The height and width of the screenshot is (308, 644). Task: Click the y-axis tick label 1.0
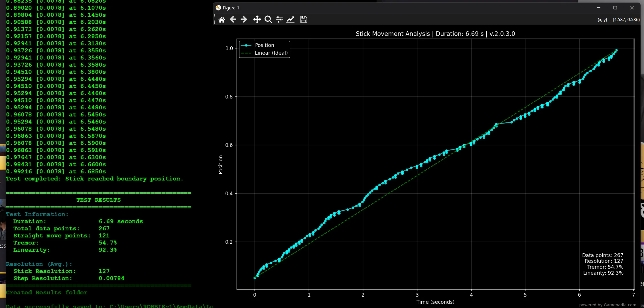pyautogui.click(x=229, y=48)
